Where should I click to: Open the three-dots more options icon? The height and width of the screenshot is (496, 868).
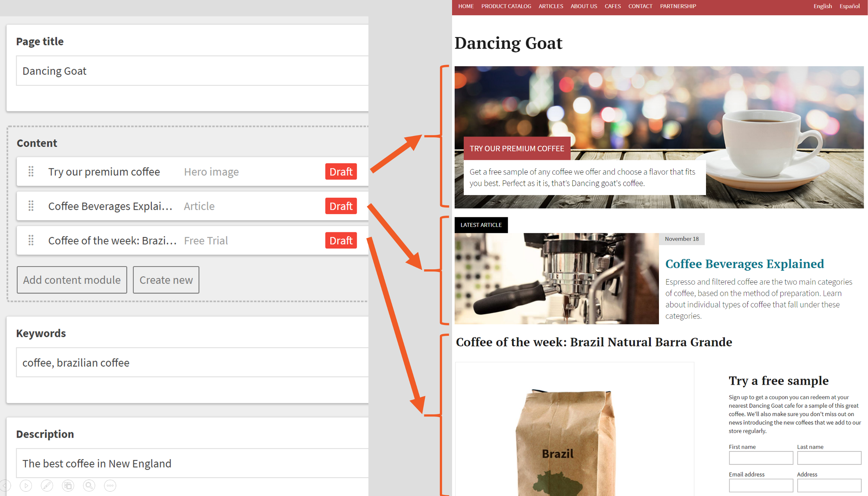coord(110,486)
